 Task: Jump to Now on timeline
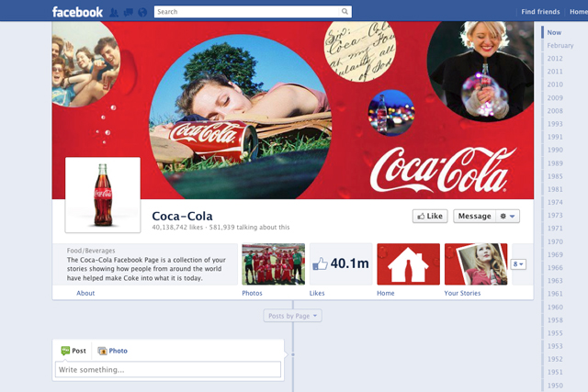tap(554, 33)
